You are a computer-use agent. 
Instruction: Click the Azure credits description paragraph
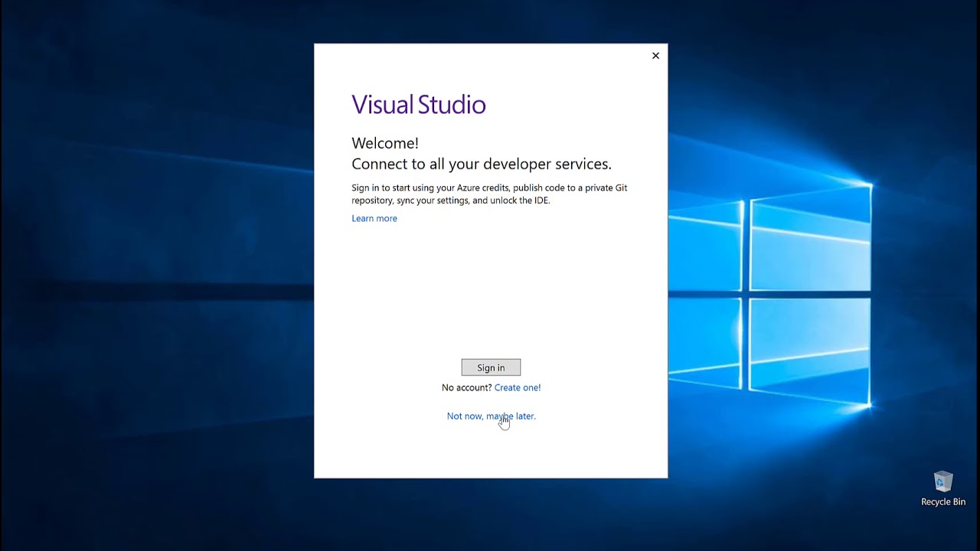(x=489, y=194)
